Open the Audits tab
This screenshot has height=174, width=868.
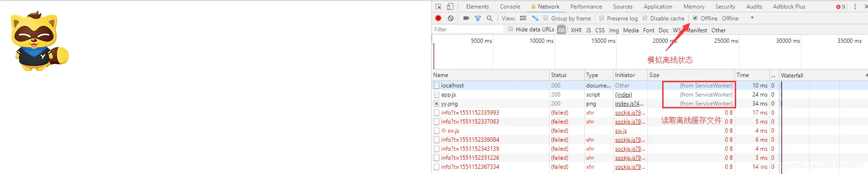point(754,7)
